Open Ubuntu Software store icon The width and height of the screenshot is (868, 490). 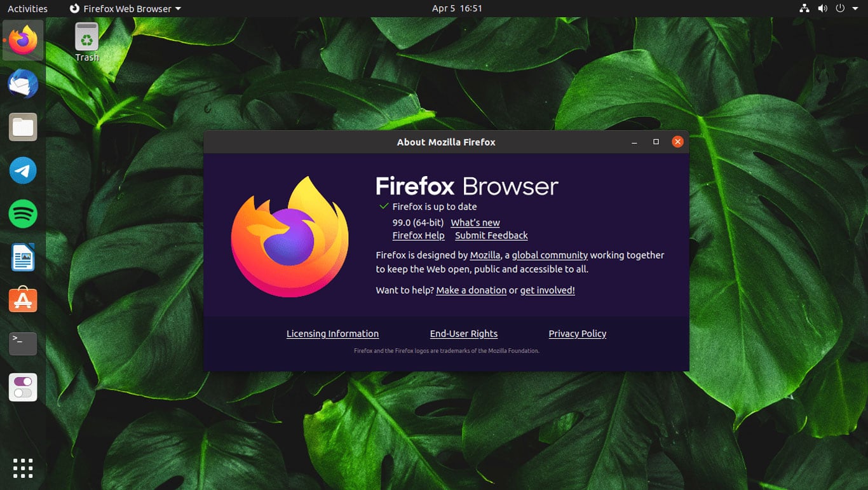(23, 300)
